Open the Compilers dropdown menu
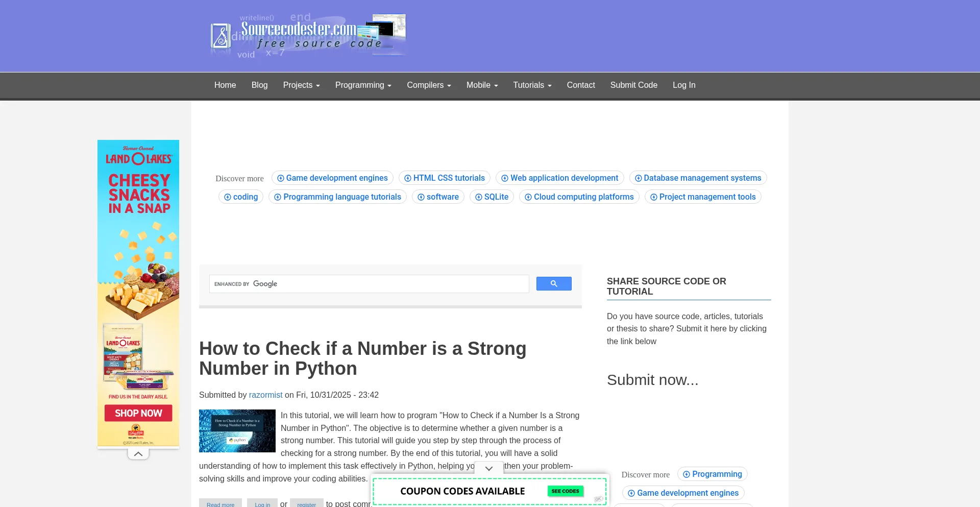The height and width of the screenshot is (507, 980). click(429, 85)
